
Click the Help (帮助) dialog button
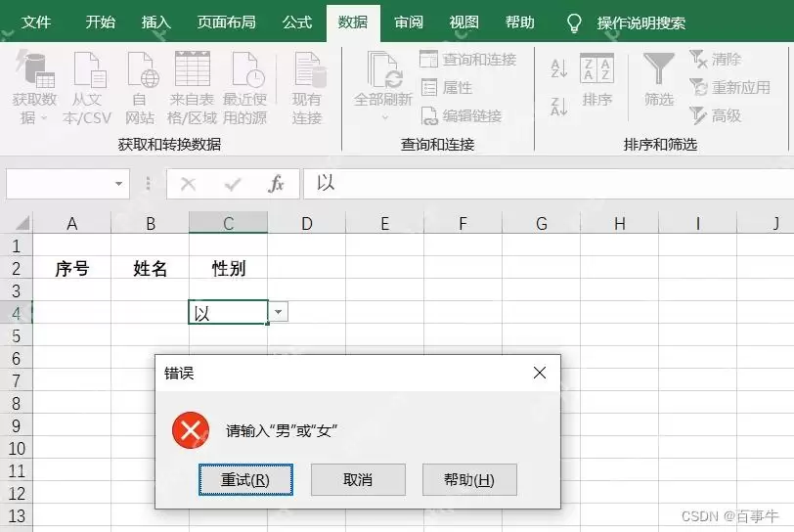tap(469, 479)
